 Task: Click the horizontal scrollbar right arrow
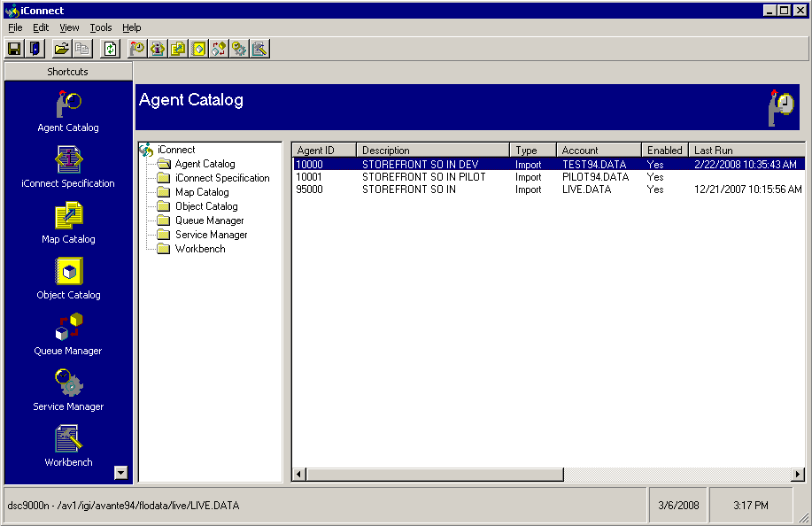pyautogui.click(x=798, y=475)
